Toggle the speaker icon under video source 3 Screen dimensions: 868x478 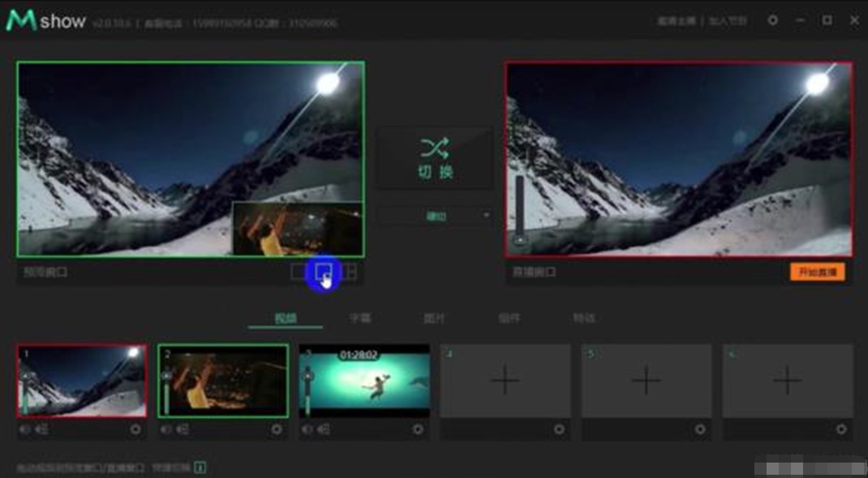pos(307,429)
